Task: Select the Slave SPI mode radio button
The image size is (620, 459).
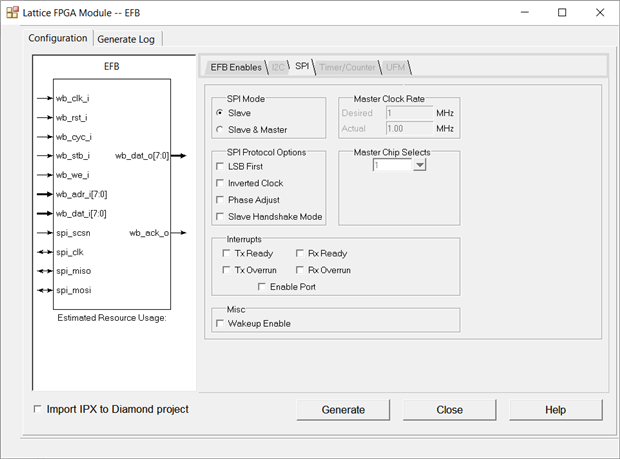Action: 220,113
